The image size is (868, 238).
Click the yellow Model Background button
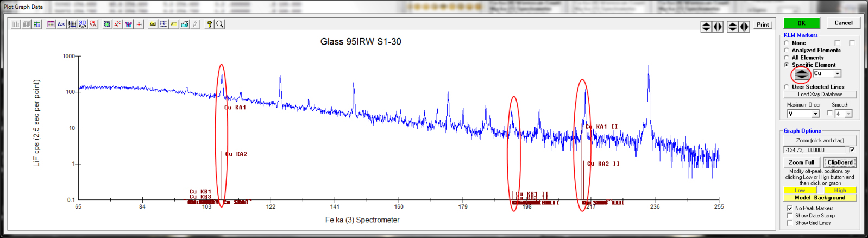(x=820, y=198)
